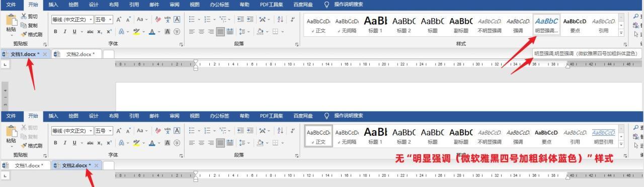Apply superscript in top window
The width and height of the screenshot is (644, 187).
109,31
